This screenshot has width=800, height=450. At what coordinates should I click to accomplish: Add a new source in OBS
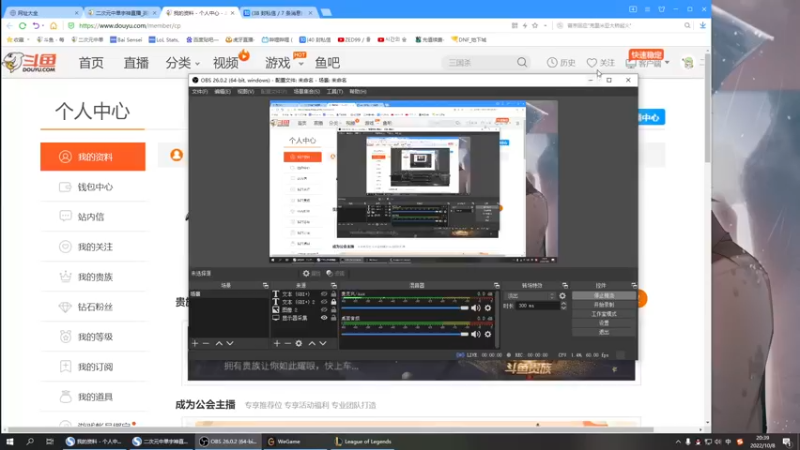click(x=277, y=343)
